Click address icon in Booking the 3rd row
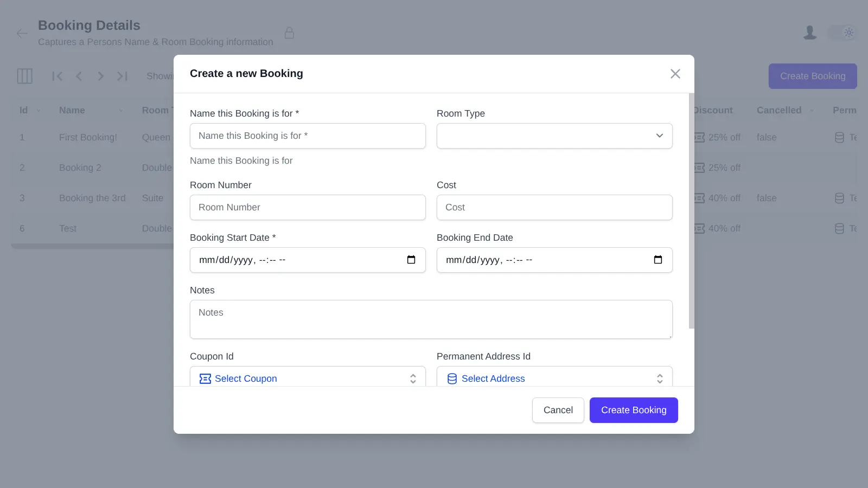868x488 pixels. pyautogui.click(x=839, y=198)
